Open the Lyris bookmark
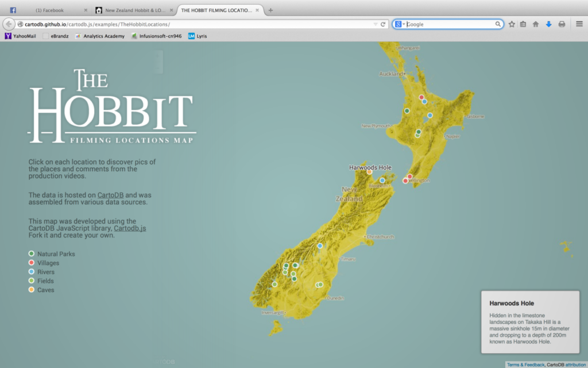Screen dimensions: 588x368 pyautogui.click(x=198, y=36)
